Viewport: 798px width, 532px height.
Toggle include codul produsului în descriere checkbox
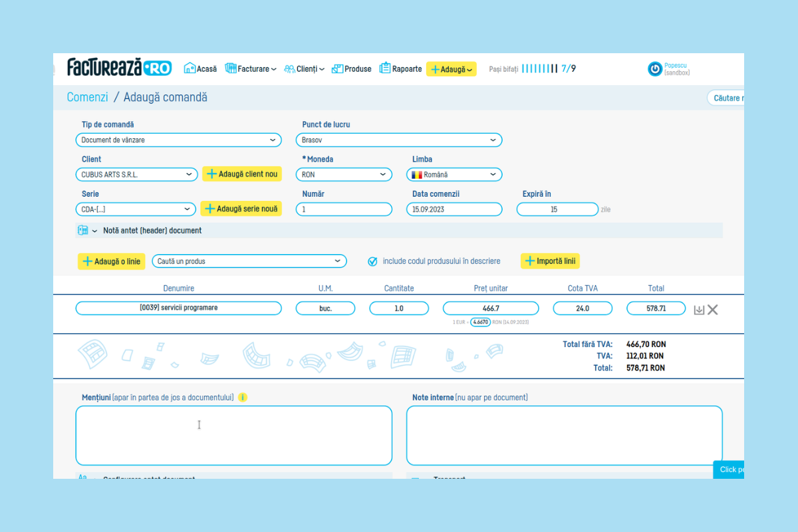pyautogui.click(x=372, y=261)
